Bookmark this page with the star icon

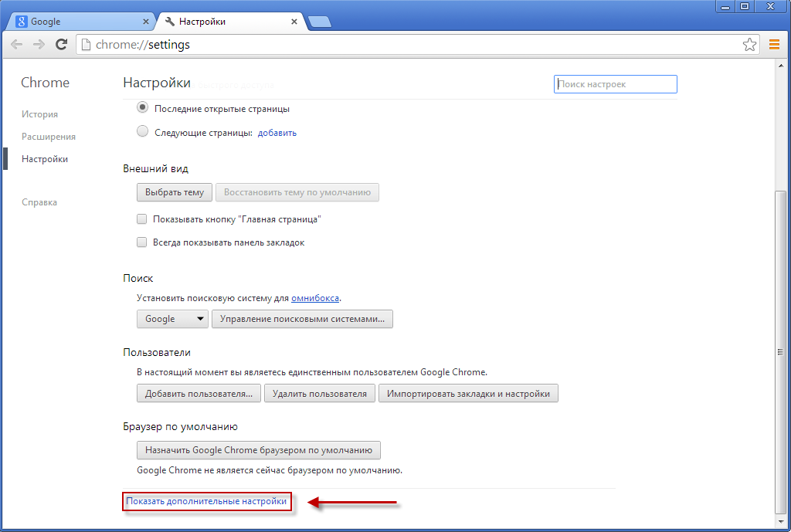point(749,44)
